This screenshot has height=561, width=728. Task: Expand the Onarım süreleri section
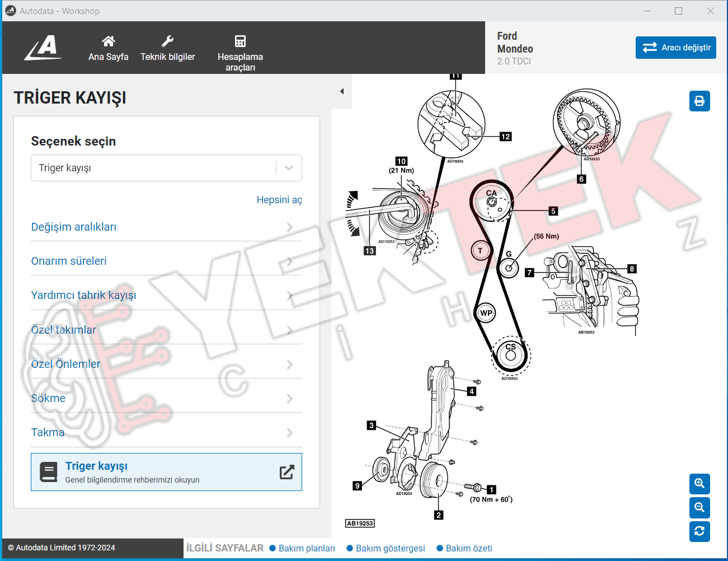pos(166,261)
